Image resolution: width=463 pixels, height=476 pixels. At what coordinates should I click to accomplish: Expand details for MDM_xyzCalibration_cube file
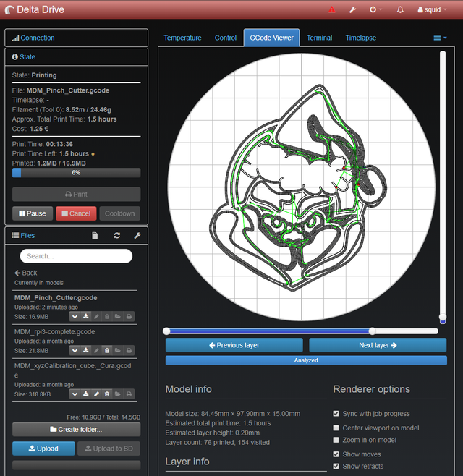point(75,394)
